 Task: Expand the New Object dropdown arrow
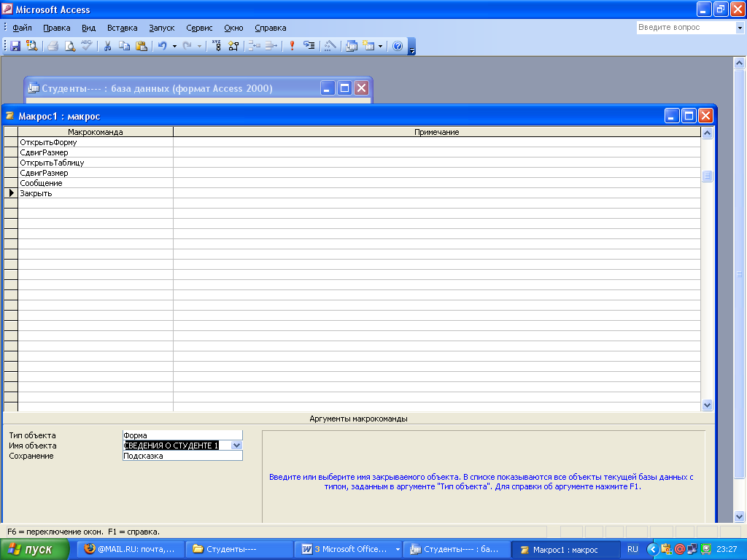(x=380, y=46)
